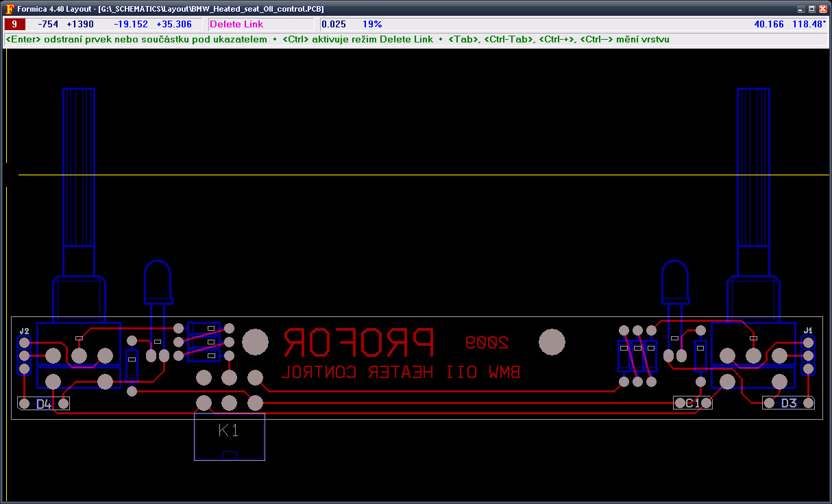Viewport: 832px width, 504px height.
Task: Select the D3 diode component
Action: [x=789, y=403]
